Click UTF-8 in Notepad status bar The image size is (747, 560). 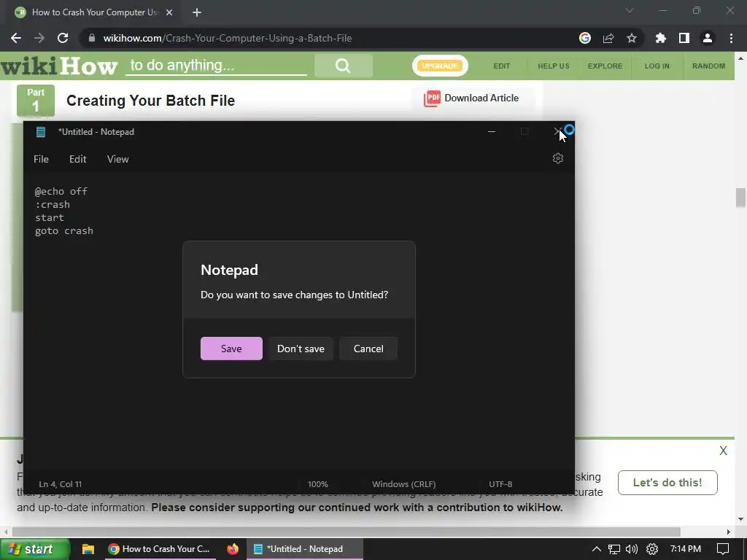click(500, 484)
